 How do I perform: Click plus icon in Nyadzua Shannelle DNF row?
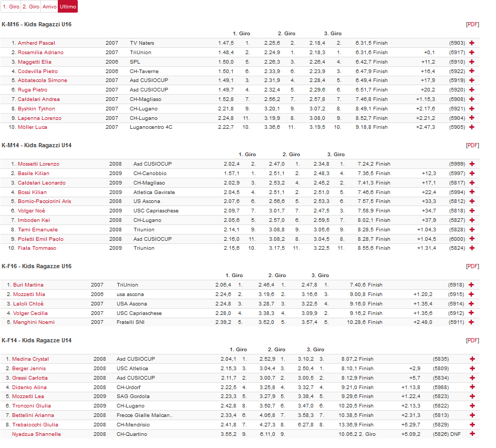point(471,434)
